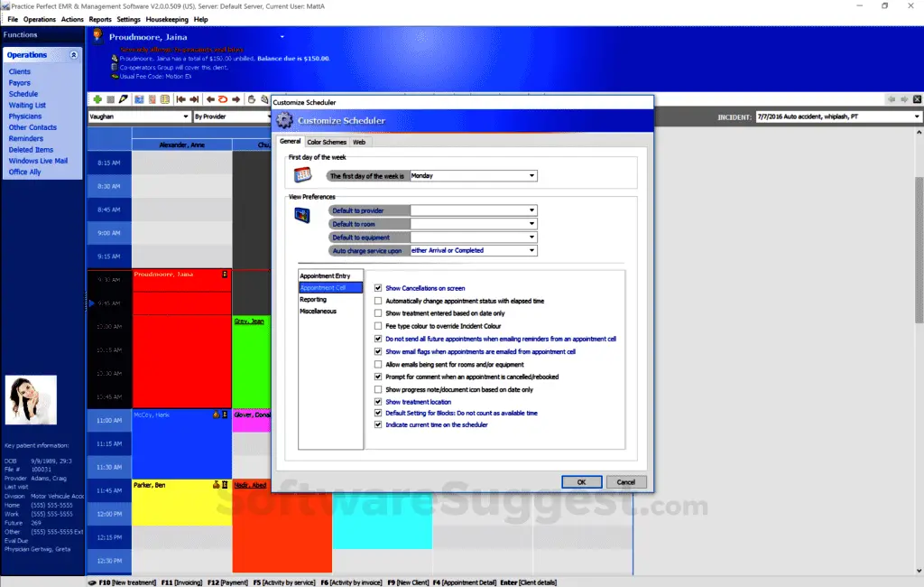Click the icon on Proudmoore, Jaina appointment cell
Image resolution: width=924 pixels, height=587 pixels.
coord(225,275)
